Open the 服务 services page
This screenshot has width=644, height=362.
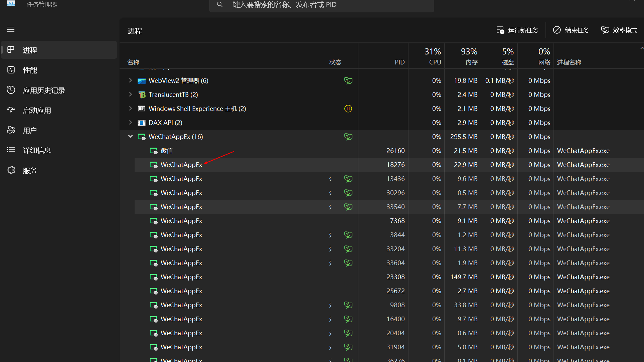pyautogui.click(x=59, y=170)
